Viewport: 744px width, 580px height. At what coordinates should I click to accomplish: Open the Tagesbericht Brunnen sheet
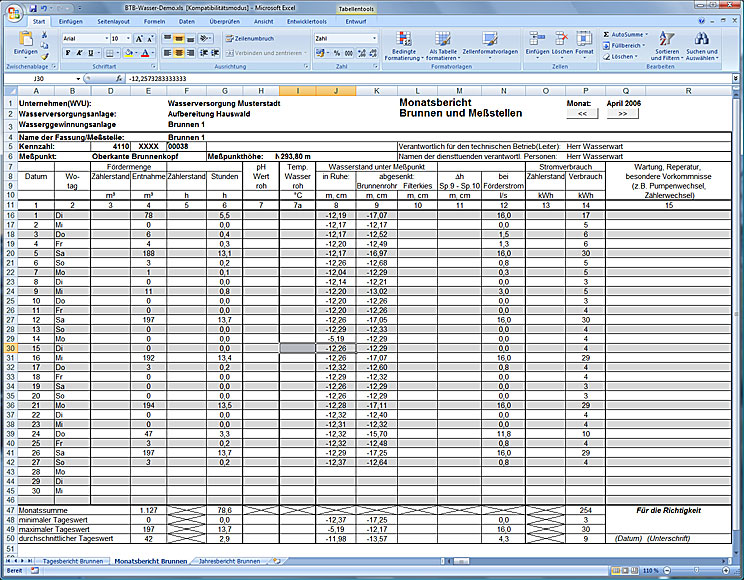73,561
